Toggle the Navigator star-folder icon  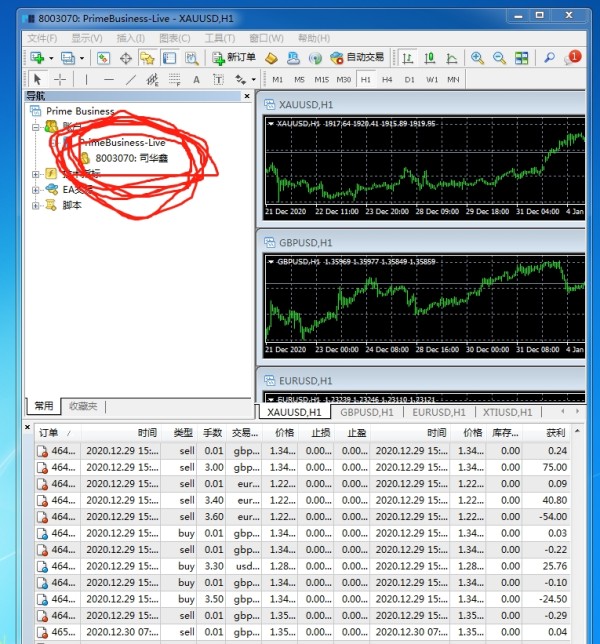pyautogui.click(x=147, y=58)
